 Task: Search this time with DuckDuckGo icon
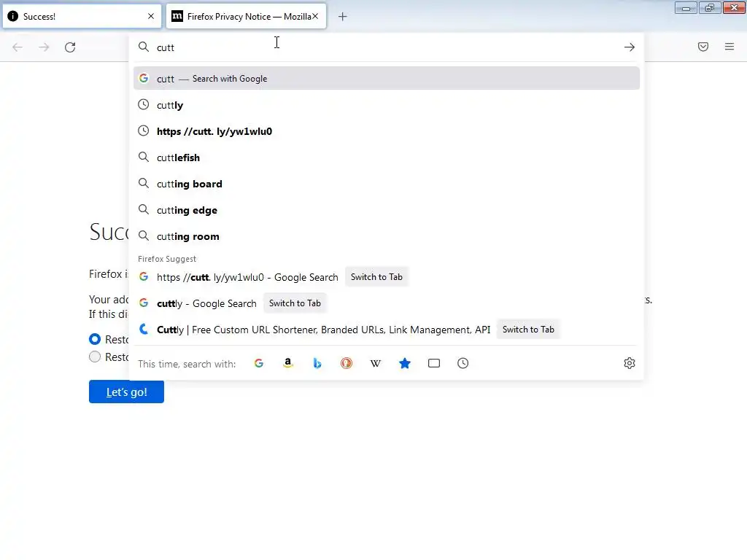(x=347, y=363)
